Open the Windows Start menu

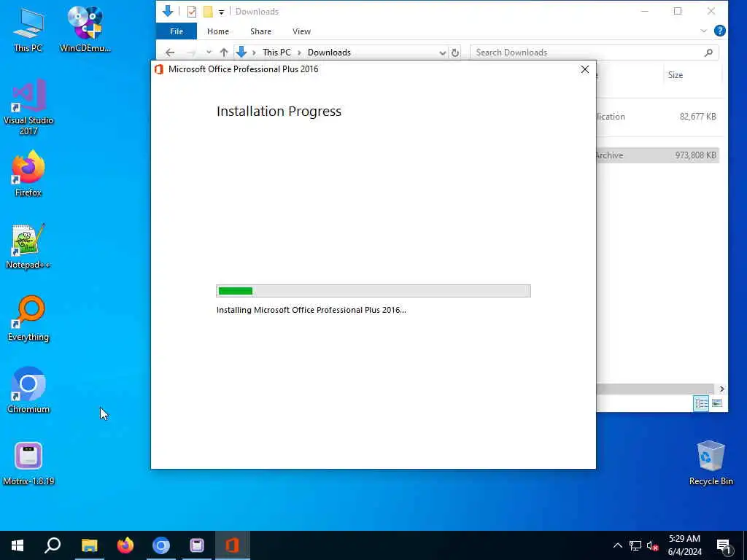click(x=18, y=545)
